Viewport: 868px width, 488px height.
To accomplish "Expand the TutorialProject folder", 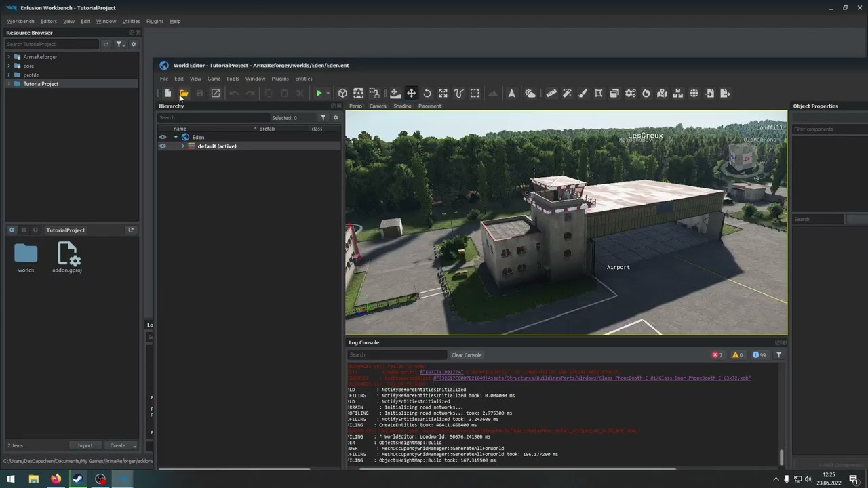I will point(9,84).
